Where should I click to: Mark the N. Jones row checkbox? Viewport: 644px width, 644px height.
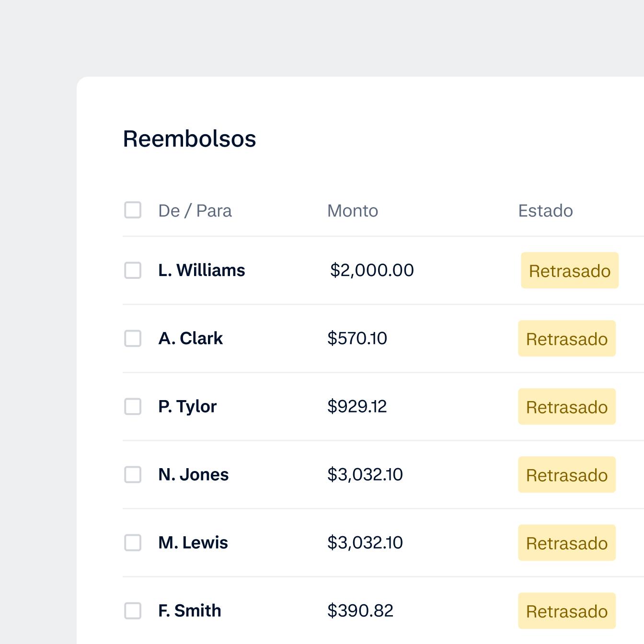[133, 474]
